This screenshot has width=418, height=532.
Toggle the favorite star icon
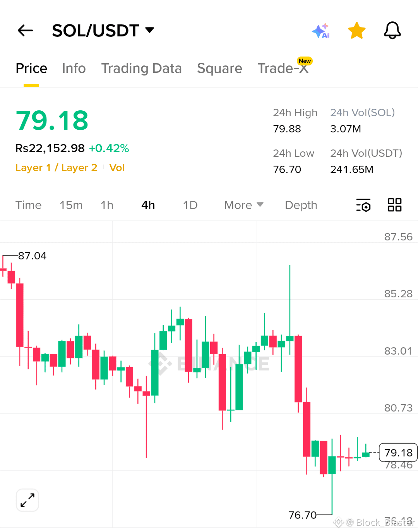pyautogui.click(x=356, y=31)
